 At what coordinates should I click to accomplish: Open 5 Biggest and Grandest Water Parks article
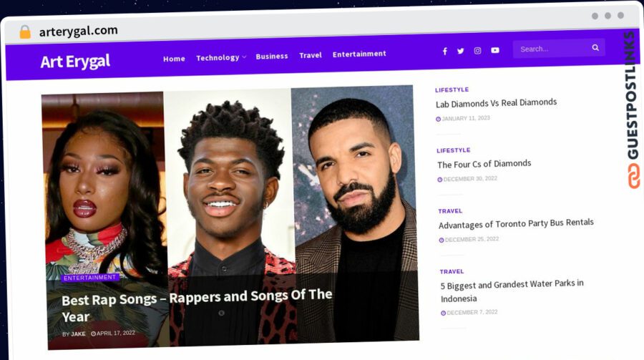click(x=512, y=291)
